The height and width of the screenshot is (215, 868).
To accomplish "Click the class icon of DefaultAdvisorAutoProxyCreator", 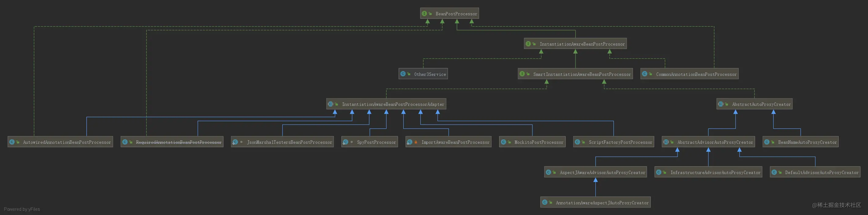I will [774, 172].
